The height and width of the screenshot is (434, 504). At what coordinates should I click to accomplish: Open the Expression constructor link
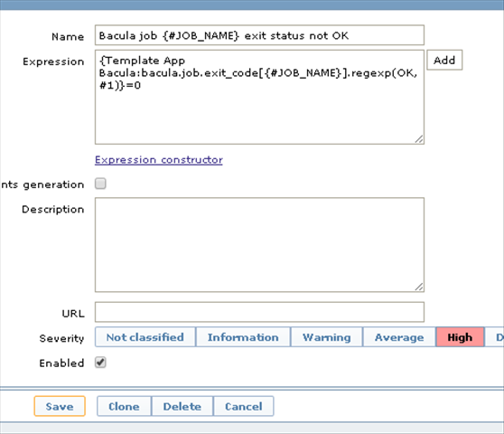coord(159,159)
